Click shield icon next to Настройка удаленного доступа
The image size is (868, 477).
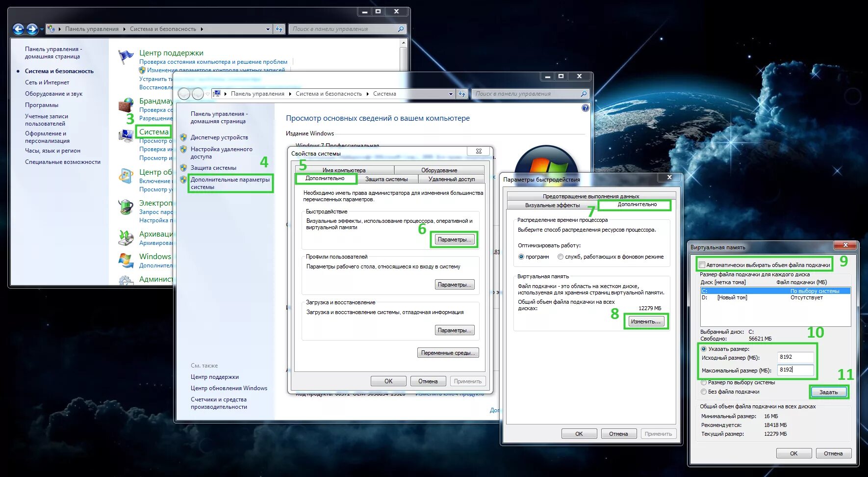click(x=183, y=149)
